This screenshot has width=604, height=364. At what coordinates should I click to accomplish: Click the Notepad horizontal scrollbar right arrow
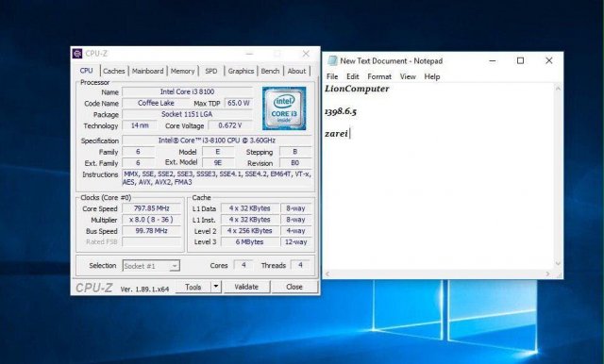coord(547,274)
